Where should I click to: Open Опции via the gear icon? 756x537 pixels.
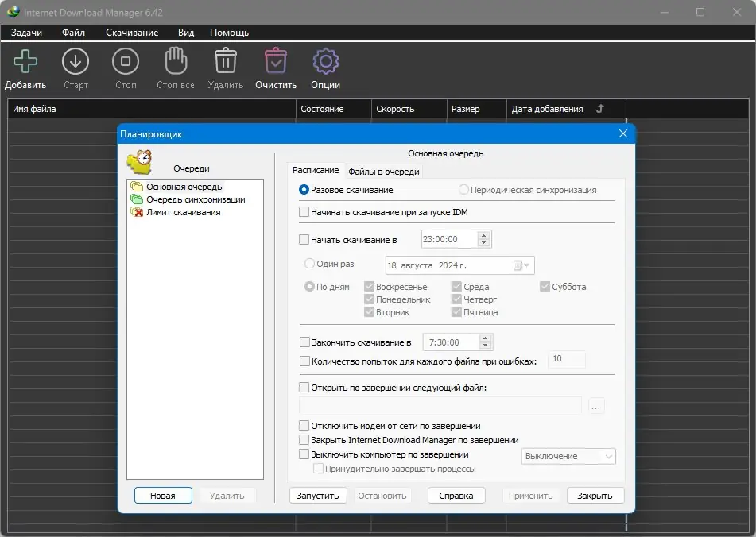[x=325, y=61]
